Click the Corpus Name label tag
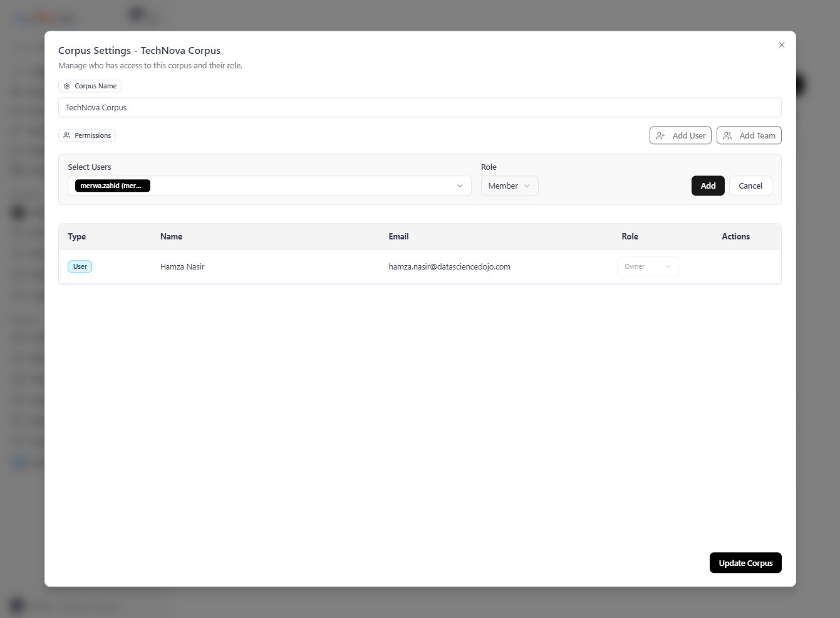This screenshot has height=618, width=840. pos(90,86)
